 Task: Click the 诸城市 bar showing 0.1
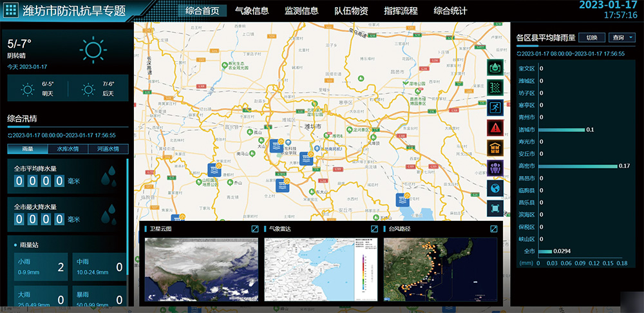pos(562,130)
